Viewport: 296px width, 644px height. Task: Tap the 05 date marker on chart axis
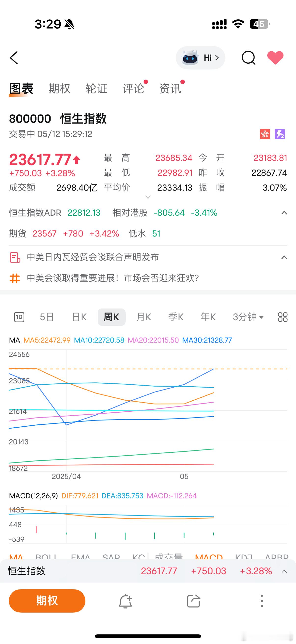point(184,476)
